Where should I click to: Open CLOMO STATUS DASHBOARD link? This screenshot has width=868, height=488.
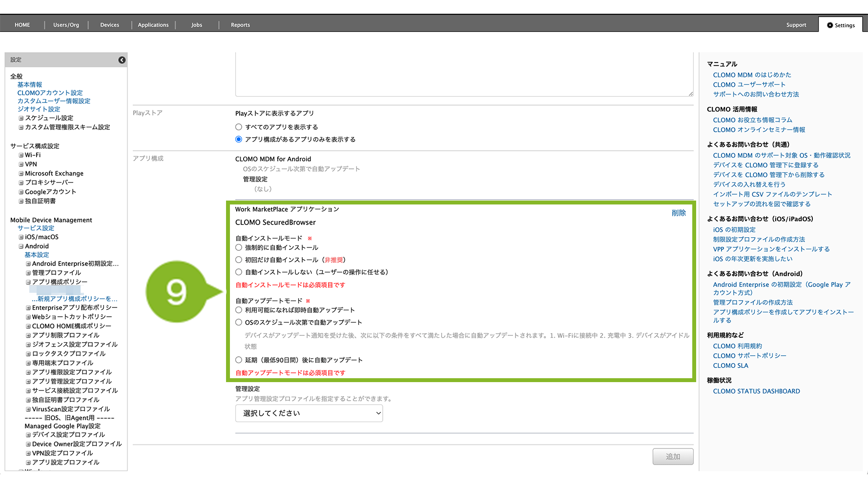756,391
